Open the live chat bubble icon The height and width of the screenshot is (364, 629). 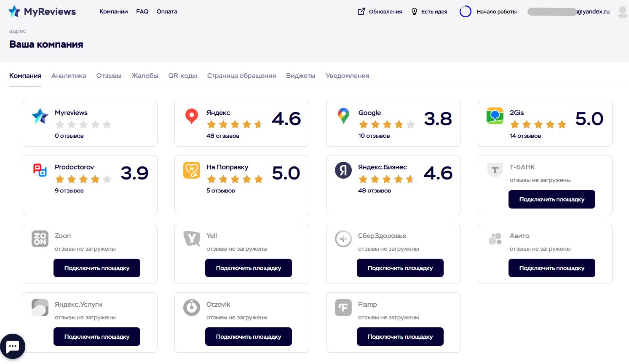tap(13, 346)
